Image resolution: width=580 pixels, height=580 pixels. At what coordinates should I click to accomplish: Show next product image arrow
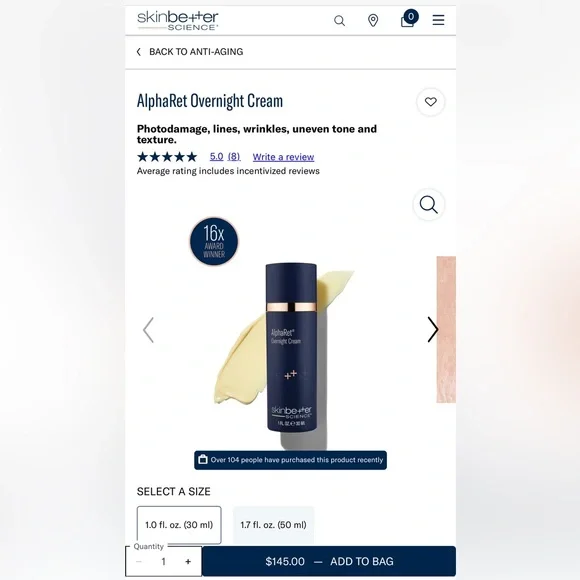[x=432, y=330]
